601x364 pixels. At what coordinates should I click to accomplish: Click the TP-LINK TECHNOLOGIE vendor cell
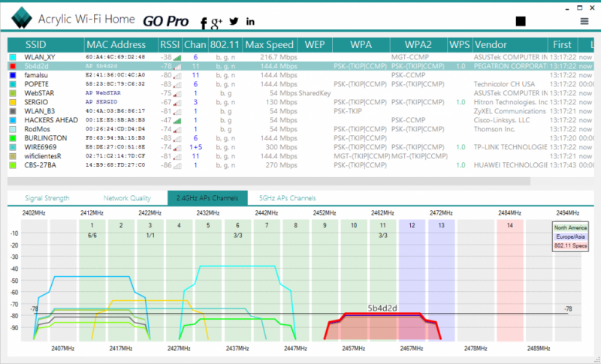tap(510, 147)
